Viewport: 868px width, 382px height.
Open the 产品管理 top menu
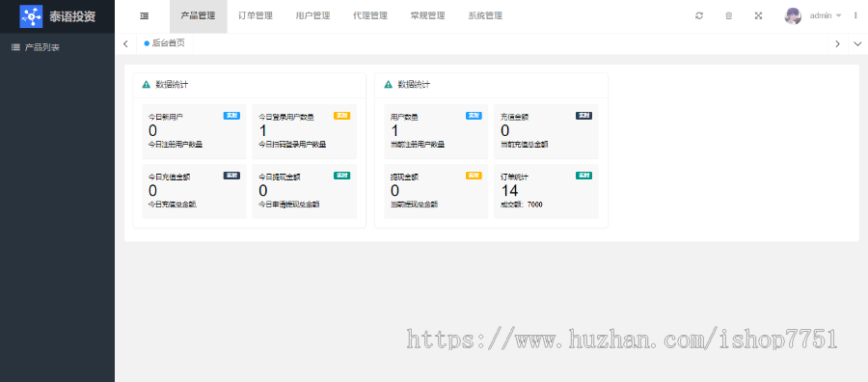[x=198, y=16]
